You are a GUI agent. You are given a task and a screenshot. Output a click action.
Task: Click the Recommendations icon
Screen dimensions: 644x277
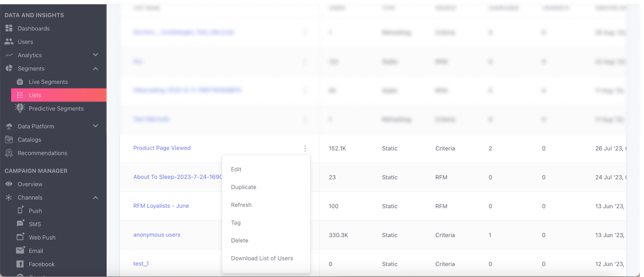[x=9, y=153]
